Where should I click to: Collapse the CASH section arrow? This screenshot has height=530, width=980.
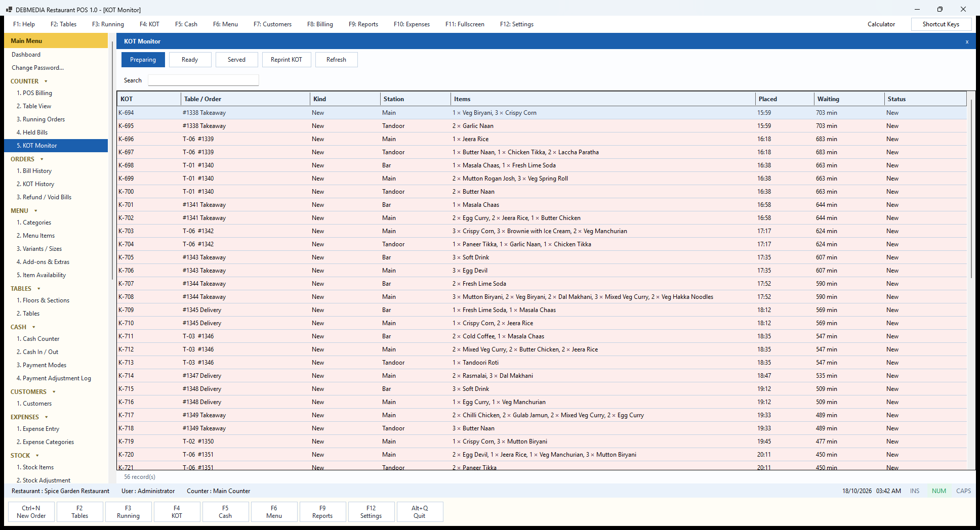coord(34,327)
